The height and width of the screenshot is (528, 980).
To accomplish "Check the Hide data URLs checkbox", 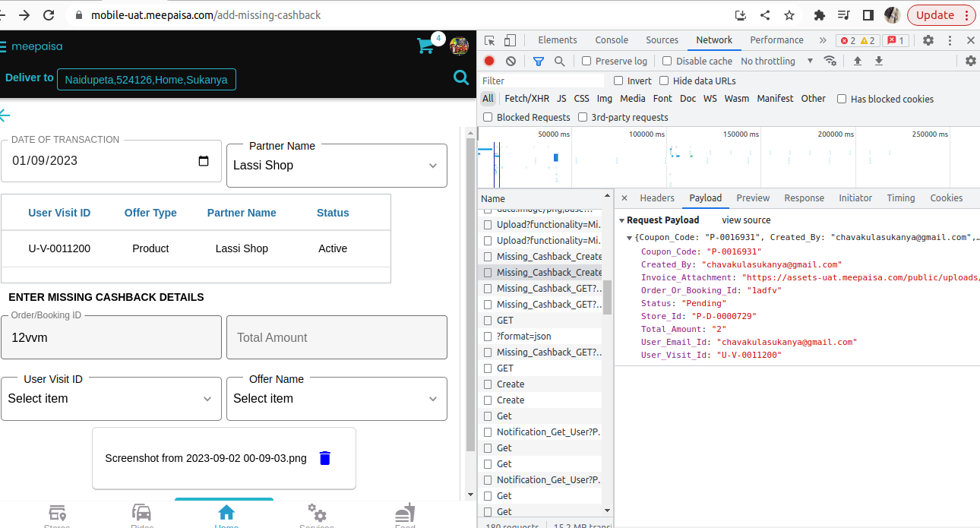I will (x=664, y=81).
